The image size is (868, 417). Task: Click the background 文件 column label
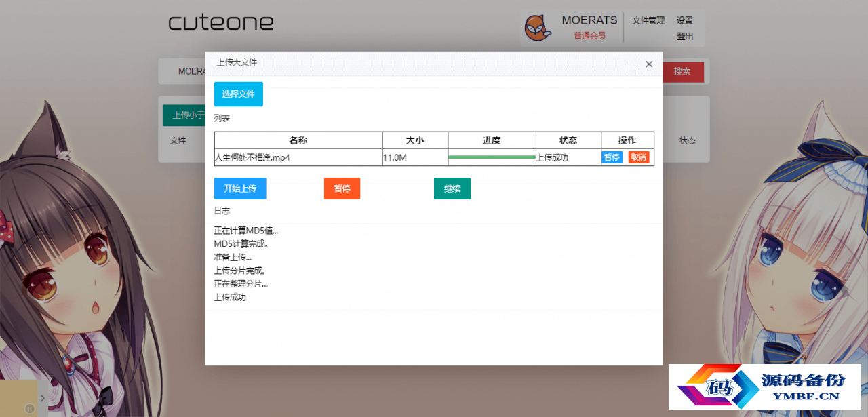(178, 140)
